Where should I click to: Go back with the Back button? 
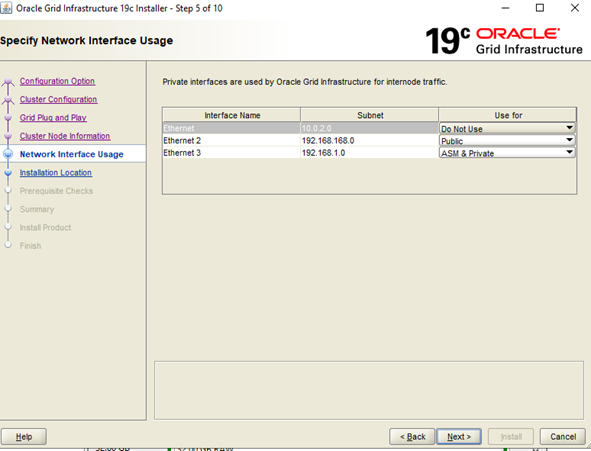(x=412, y=437)
